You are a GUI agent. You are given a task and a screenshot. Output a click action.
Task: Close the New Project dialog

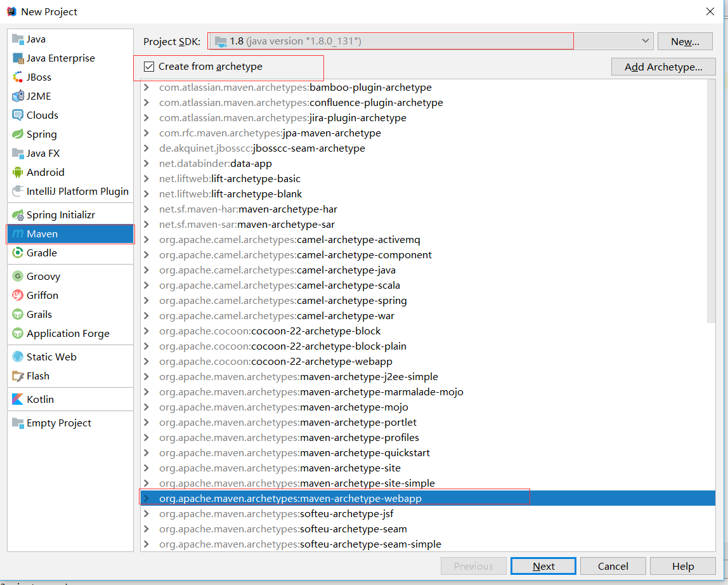[710, 11]
